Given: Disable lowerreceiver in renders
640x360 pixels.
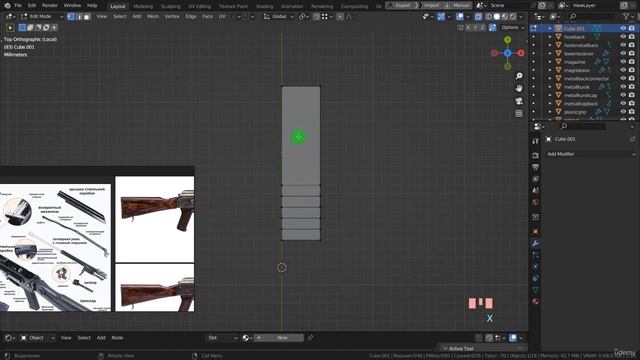Looking at the screenshot, I should pyautogui.click(x=631, y=53).
